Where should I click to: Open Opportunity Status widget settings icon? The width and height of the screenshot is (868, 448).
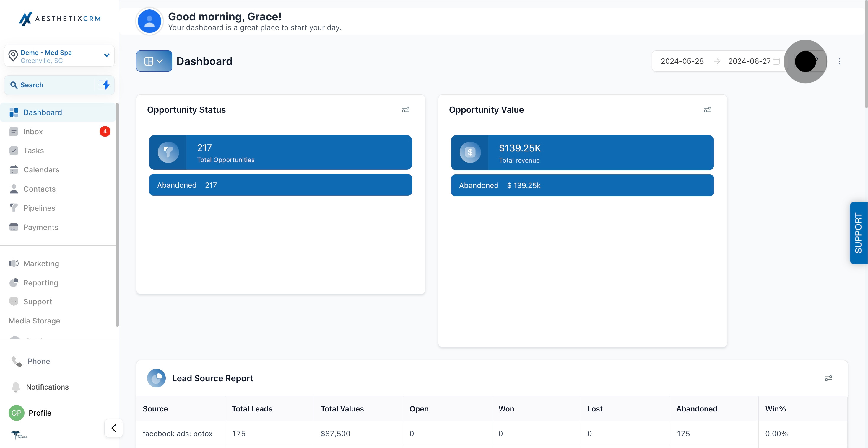406,110
